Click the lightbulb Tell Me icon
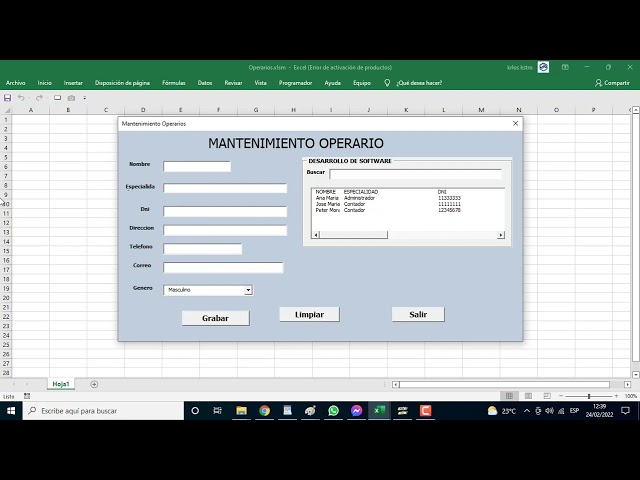The height and width of the screenshot is (480, 640). [387, 83]
